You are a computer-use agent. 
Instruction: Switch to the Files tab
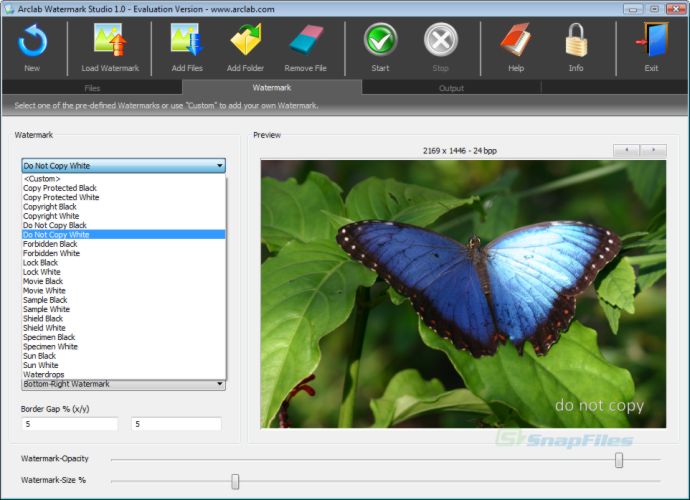[x=92, y=88]
